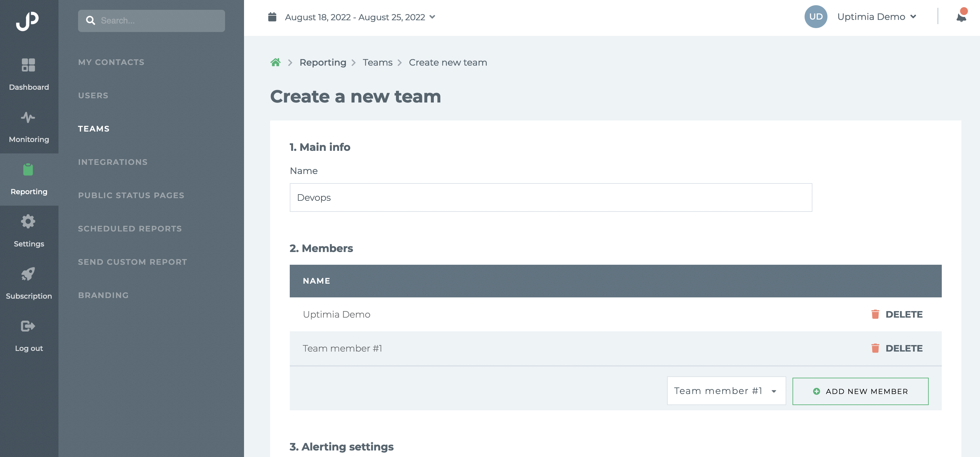
Task: Delete Team member #1 from the list
Action: pyautogui.click(x=896, y=348)
